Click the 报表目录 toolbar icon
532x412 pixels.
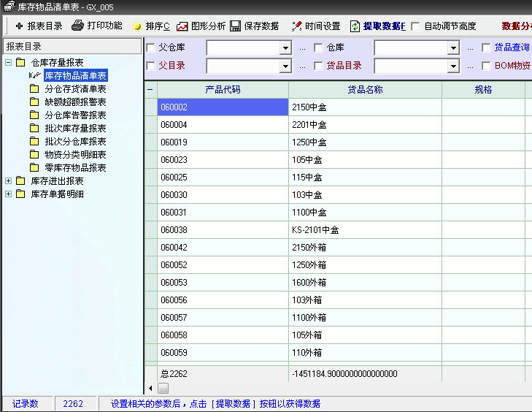[19, 26]
